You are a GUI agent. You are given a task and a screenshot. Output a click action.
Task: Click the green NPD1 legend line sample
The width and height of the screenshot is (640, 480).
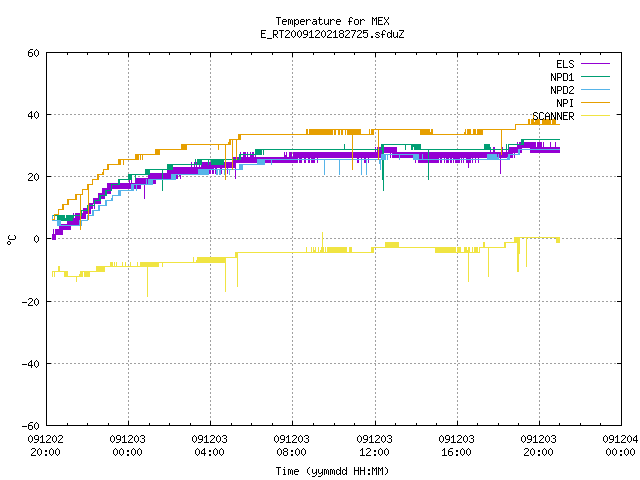pyautogui.click(x=595, y=76)
